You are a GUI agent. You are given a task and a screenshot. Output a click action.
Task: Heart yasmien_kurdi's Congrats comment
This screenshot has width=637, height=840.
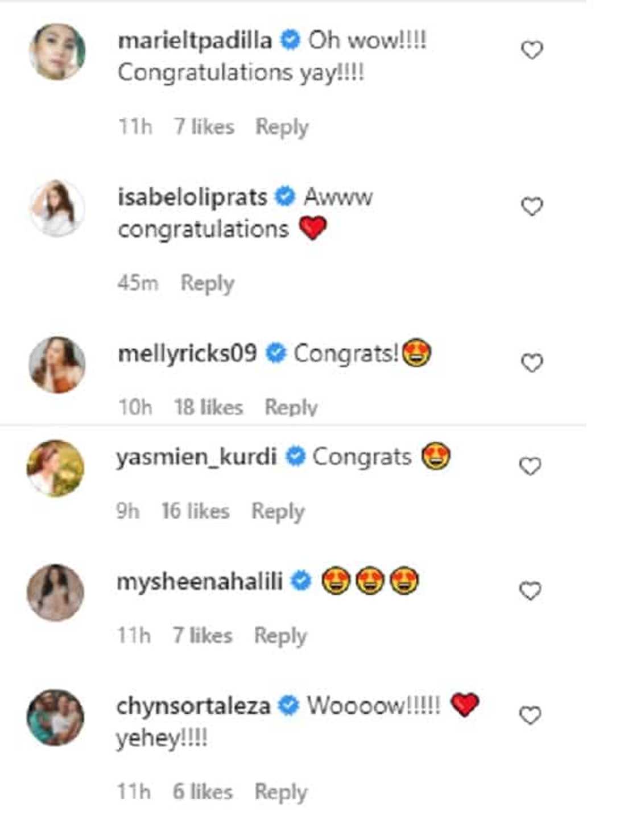[x=530, y=466]
